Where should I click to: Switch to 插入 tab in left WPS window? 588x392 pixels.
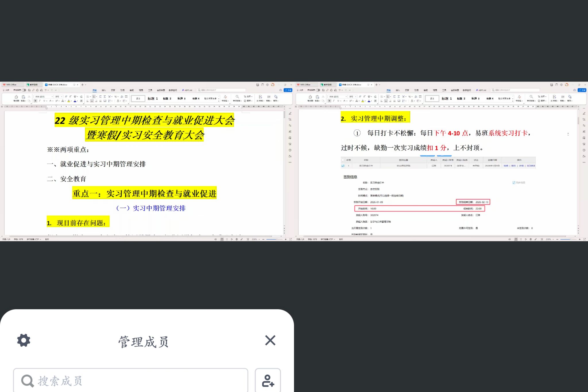104,90
